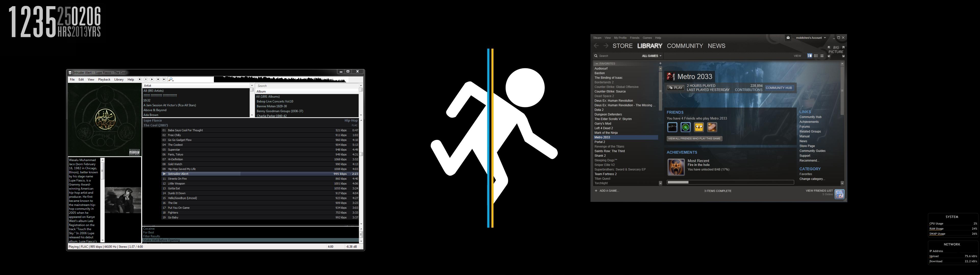
Task: Open foobar2000 File menu
Action: click(x=72, y=80)
